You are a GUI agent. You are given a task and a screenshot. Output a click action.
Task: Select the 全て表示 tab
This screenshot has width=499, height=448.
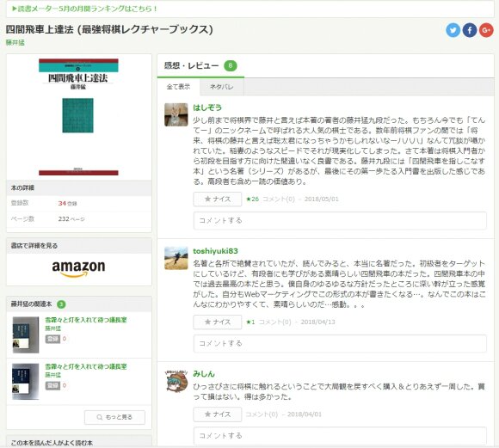click(x=178, y=87)
